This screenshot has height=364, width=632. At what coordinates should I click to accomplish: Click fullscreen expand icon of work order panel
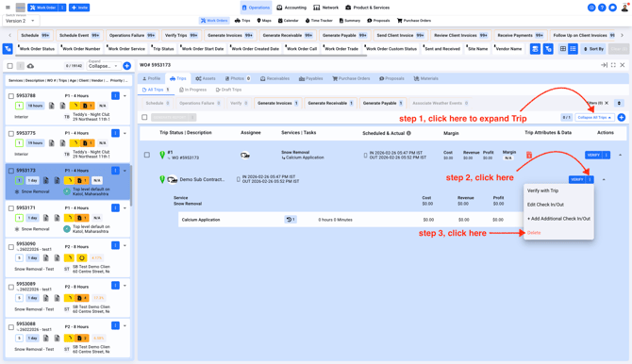pyautogui.click(x=613, y=65)
